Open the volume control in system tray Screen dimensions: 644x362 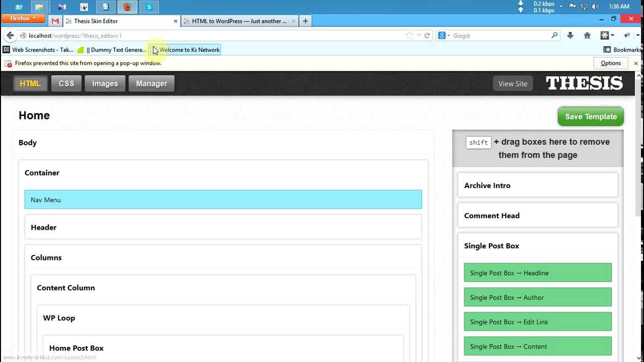(x=595, y=7)
